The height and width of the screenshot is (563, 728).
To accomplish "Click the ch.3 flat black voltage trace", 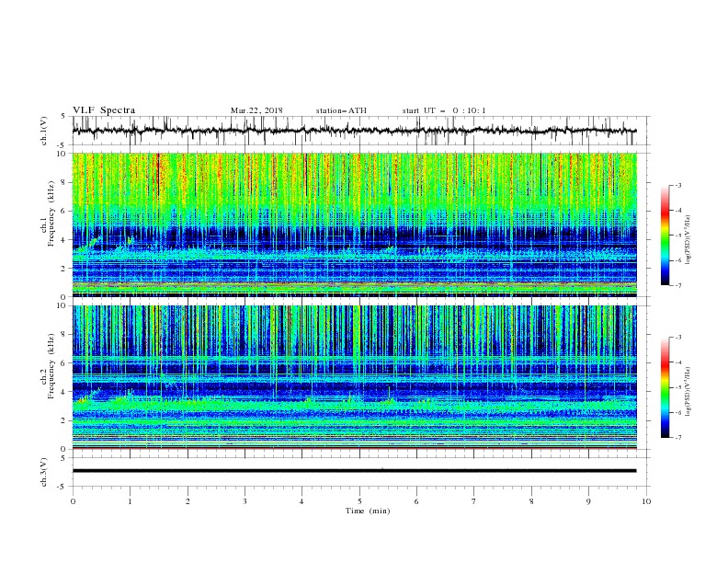I will click(354, 471).
